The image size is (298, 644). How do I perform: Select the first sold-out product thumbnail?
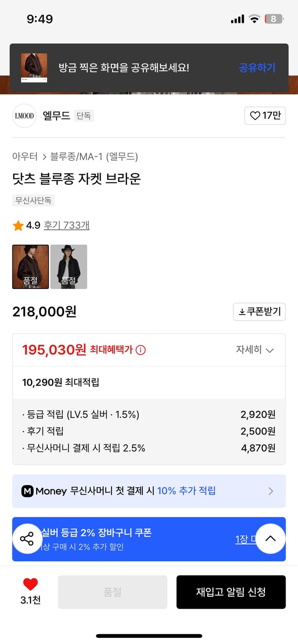(30, 266)
